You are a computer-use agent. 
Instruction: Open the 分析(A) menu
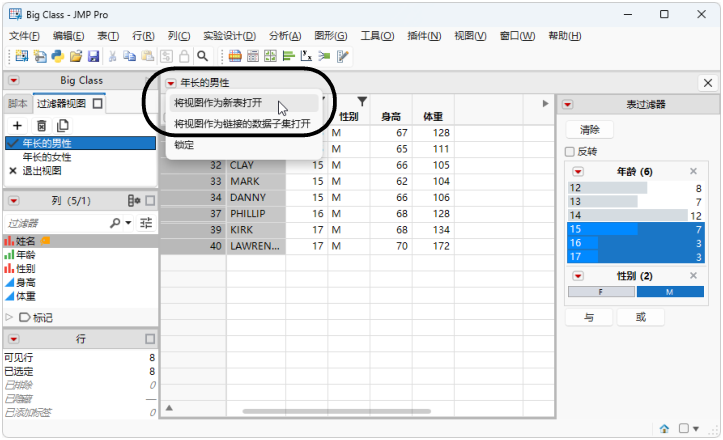pyautogui.click(x=285, y=36)
